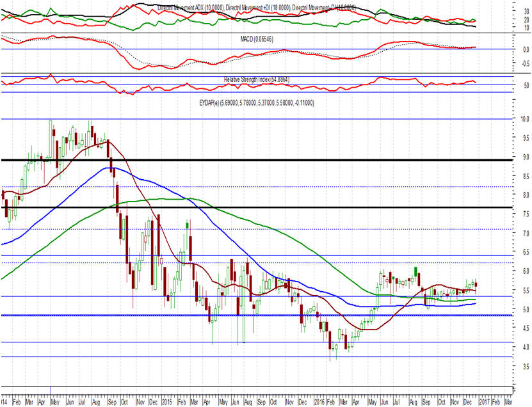Click the 30 ADX axis label

click(527, 12)
